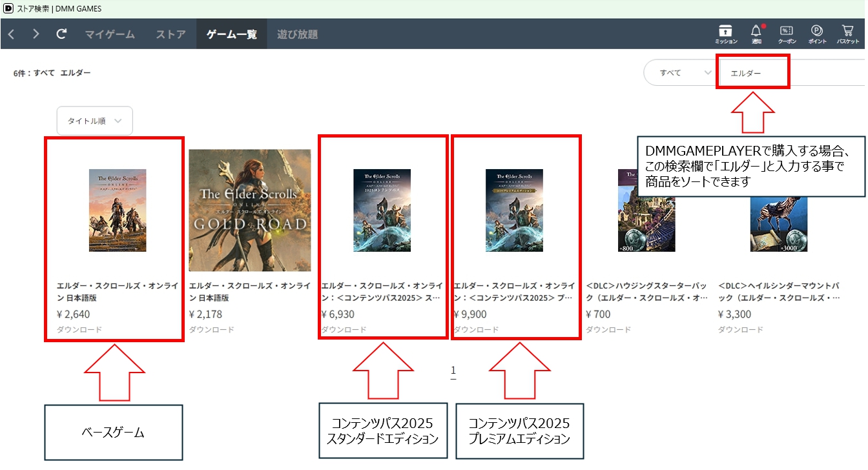Click the ¥2,640 price text
This screenshot has width=868, height=470.
pos(74,314)
